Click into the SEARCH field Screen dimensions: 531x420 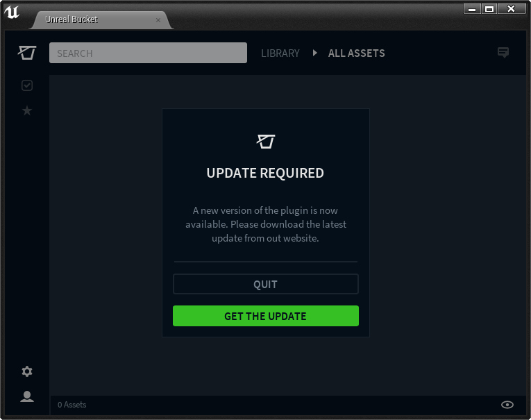(148, 53)
